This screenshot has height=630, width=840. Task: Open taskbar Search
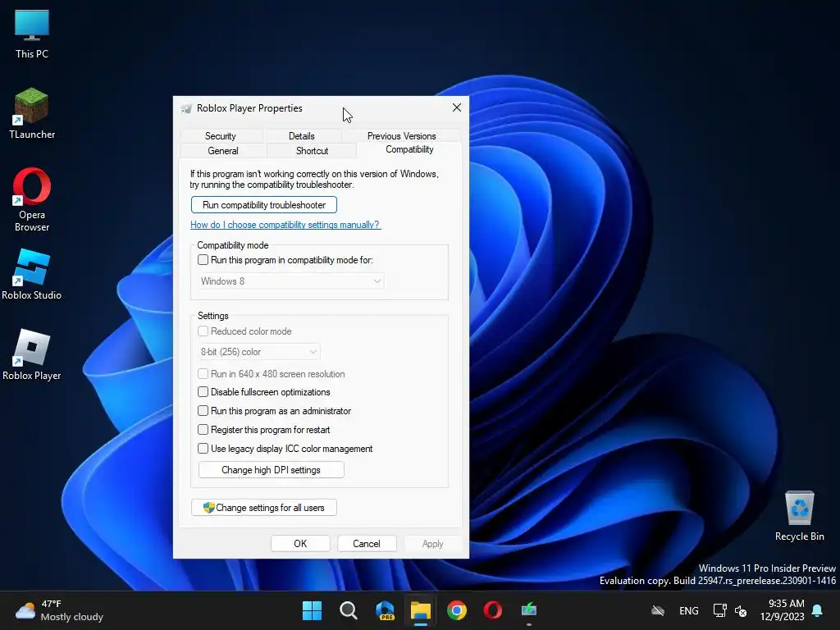click(x=348, y=610)
